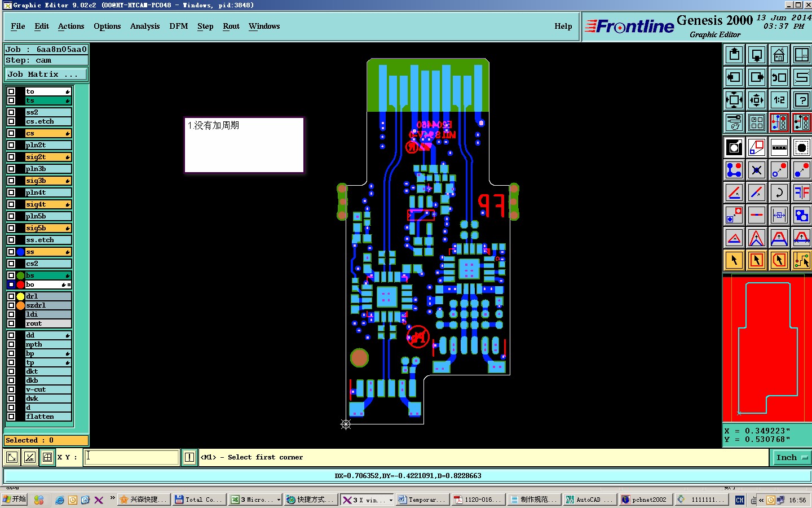This screenshot has height=508, width=812.
Task: Open the Windows menu
Action: click(264, 26)
